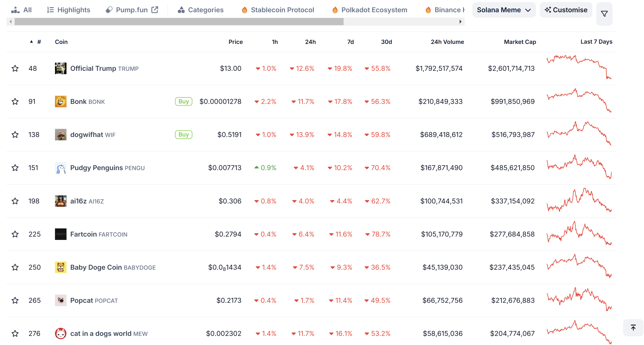Click the dogwifhat coin logo
This screenshot has width=644, height=345.
[61, 135]
